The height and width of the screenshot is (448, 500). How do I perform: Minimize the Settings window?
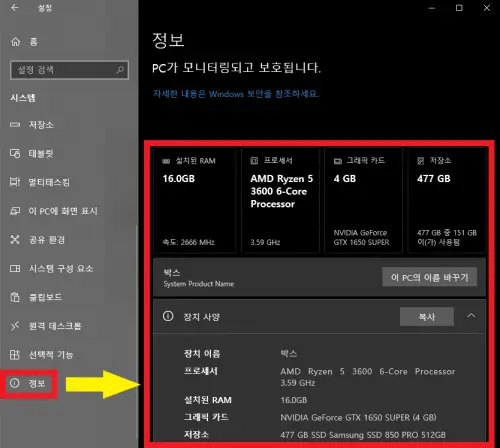point(432,8)
